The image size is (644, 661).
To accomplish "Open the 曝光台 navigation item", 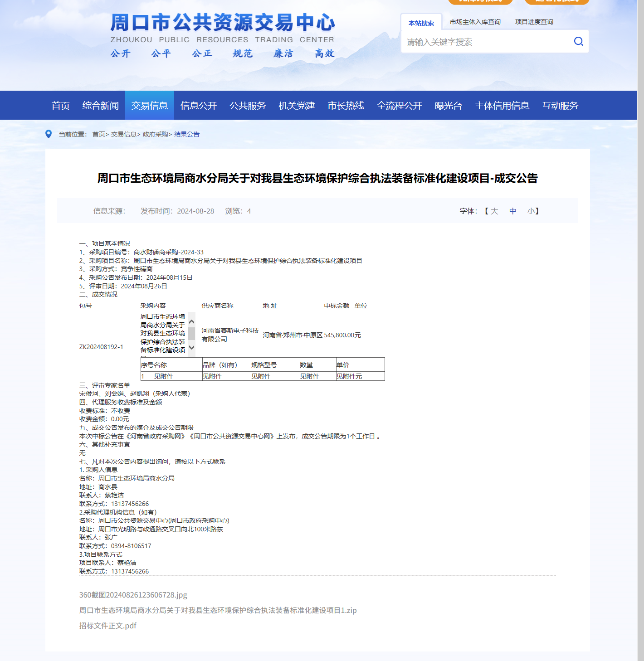I will tap(448, 106).
